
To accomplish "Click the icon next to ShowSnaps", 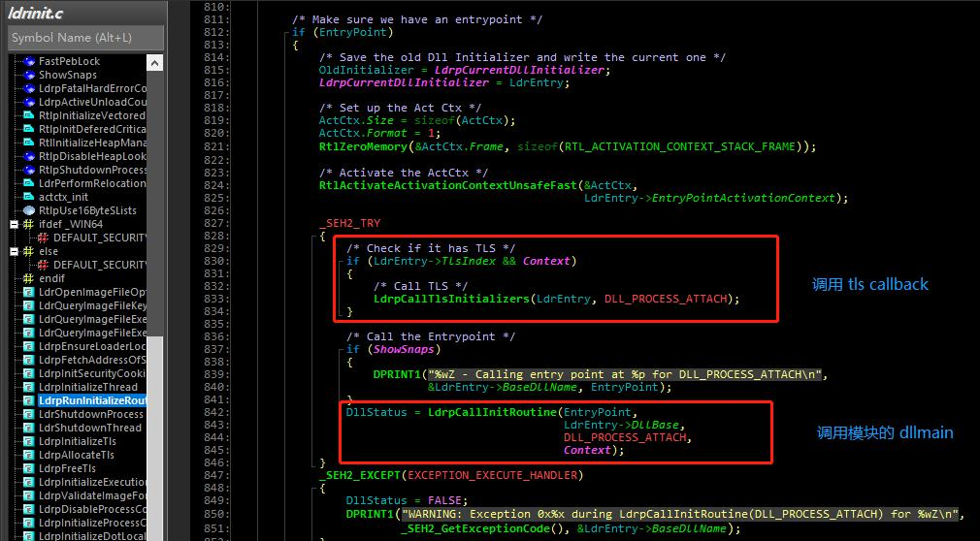I will click(x=29, y=75).
